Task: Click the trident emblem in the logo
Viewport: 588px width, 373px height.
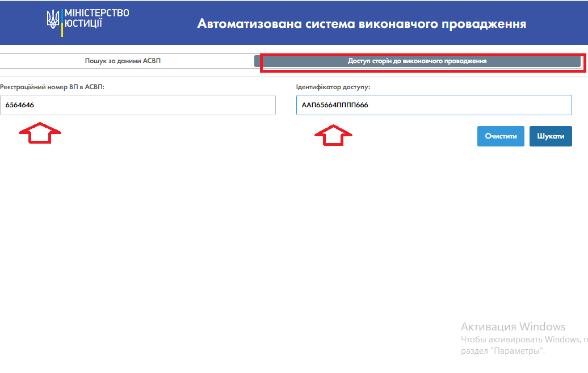Action: point(53,19)
